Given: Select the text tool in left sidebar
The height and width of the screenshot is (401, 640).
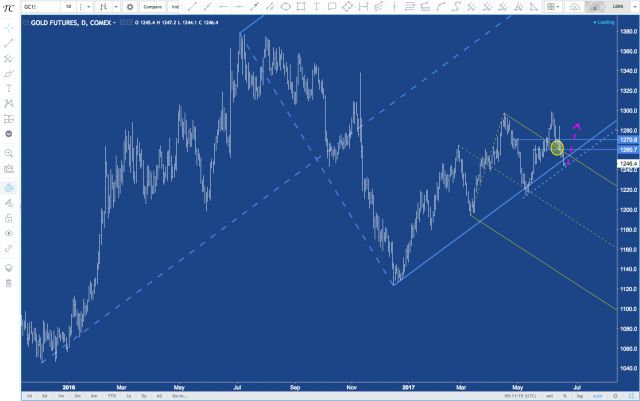Looking at the screenshot, I should 9,88.
